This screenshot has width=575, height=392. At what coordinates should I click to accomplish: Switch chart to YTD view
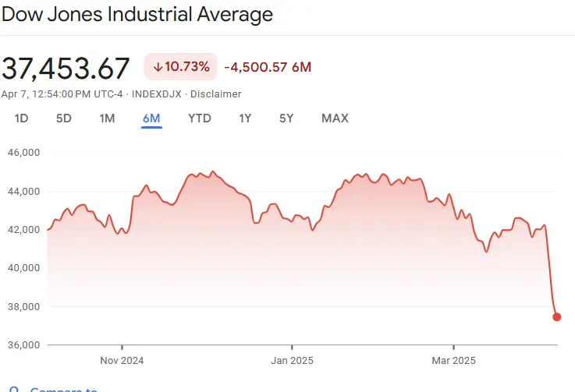point(199,118)
